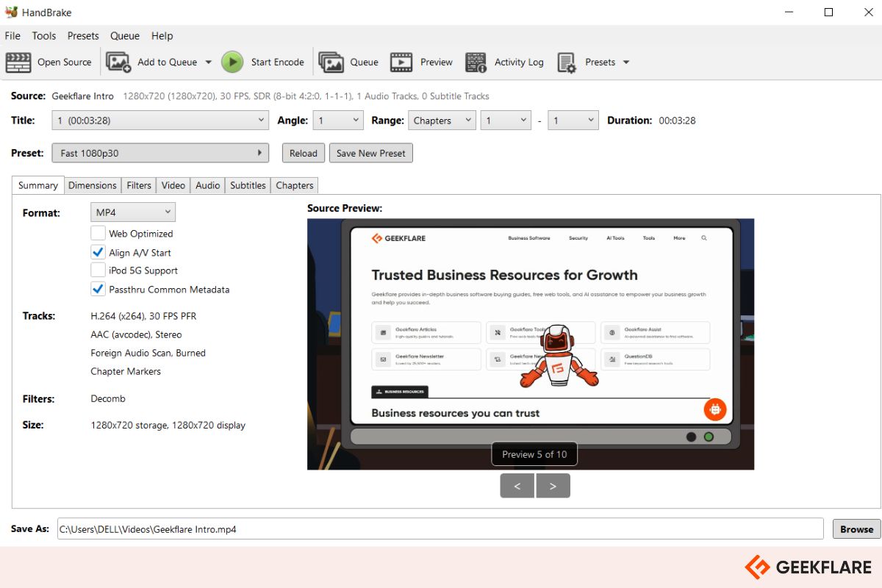Show the previous preview image
The width and height of the screenshot is (882, 588).
point(517,486)
